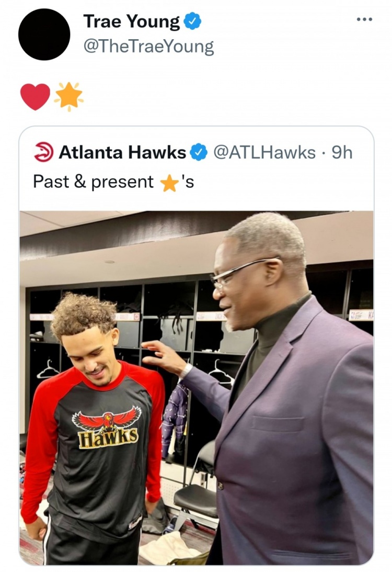
Task: Click the red heart emoji
Action: (x=35, y=97)
